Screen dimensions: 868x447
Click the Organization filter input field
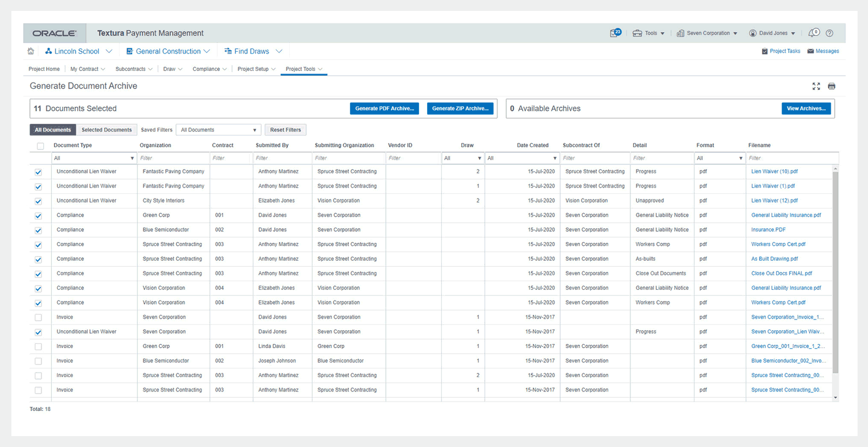point(174,158)
